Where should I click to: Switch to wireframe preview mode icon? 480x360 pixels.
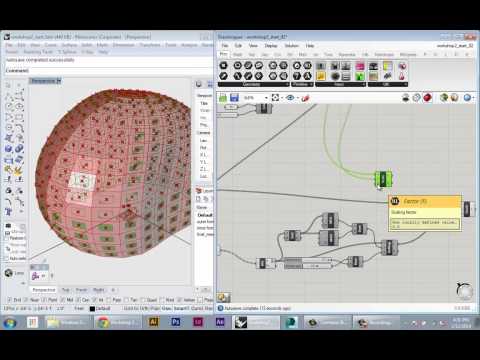tap(417, 98)
